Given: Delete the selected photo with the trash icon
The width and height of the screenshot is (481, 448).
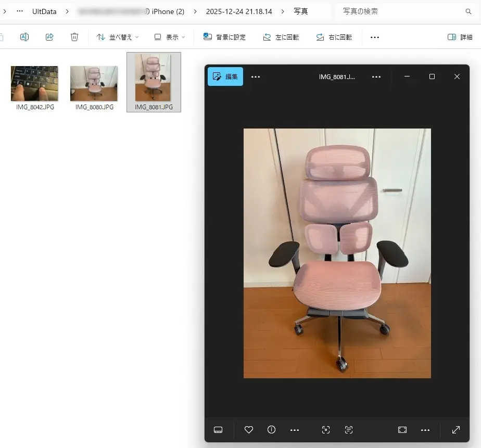Looking at the screenshot, I should pyautogui.click(x=74, y=37).
